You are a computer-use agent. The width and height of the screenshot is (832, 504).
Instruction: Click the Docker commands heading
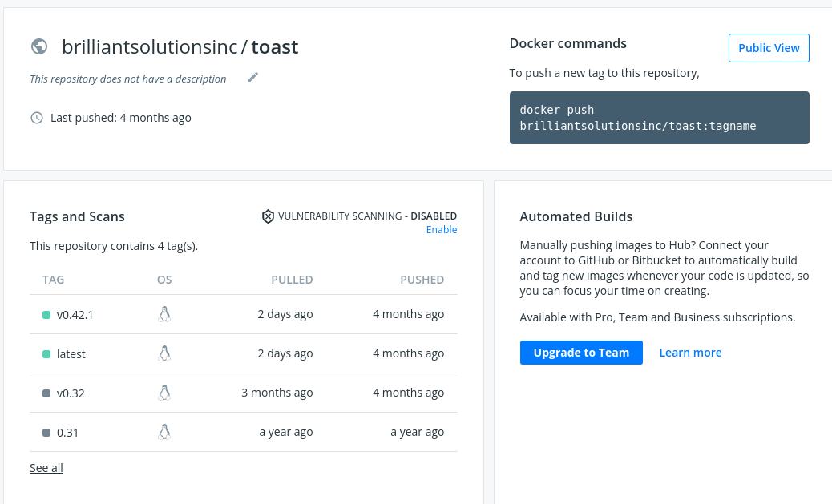point(567,43)
